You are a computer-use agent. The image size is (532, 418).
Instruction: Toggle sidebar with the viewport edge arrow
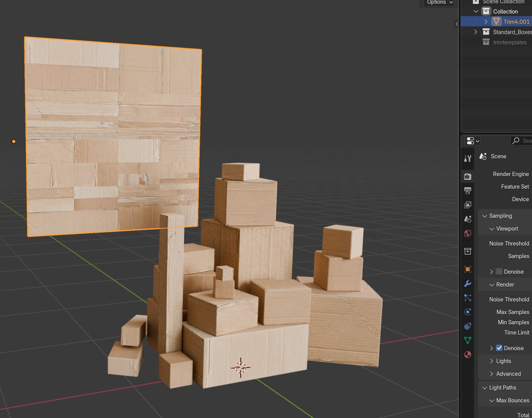point(457,24)
